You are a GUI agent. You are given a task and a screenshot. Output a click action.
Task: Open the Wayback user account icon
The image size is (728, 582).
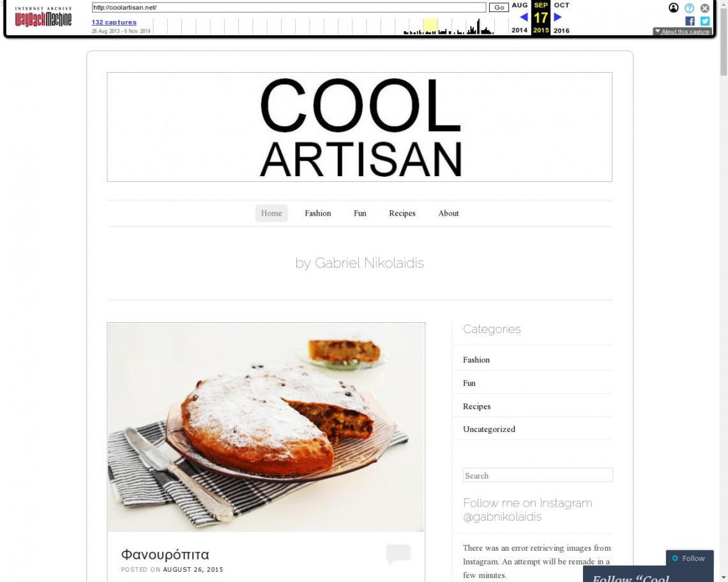673,8
